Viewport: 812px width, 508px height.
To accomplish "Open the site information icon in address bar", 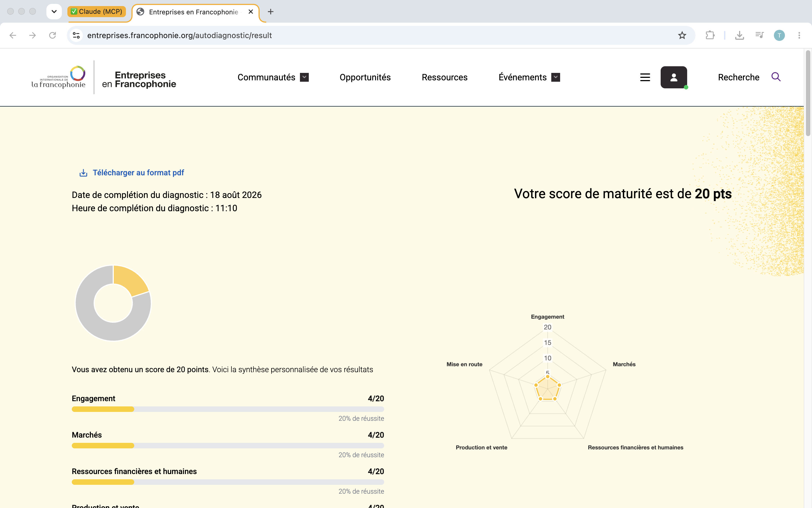I will [76, 35].
